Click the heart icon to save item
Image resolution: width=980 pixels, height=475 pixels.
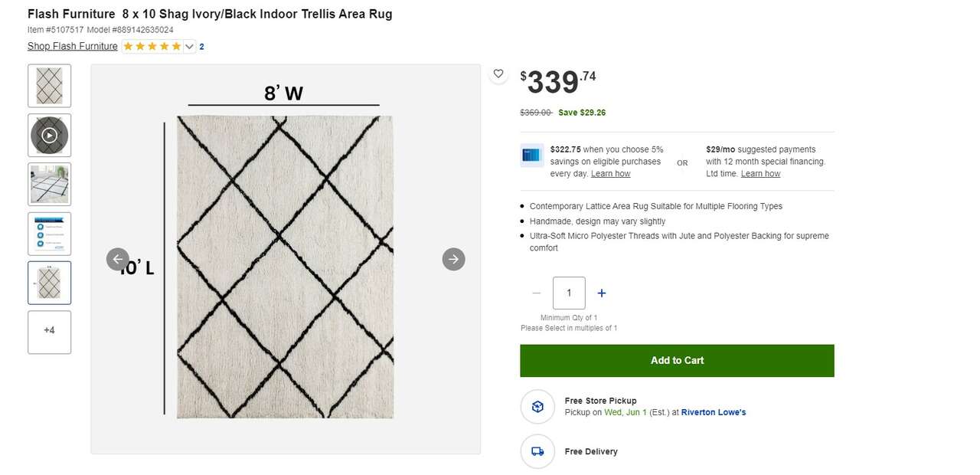coord(498,74)
